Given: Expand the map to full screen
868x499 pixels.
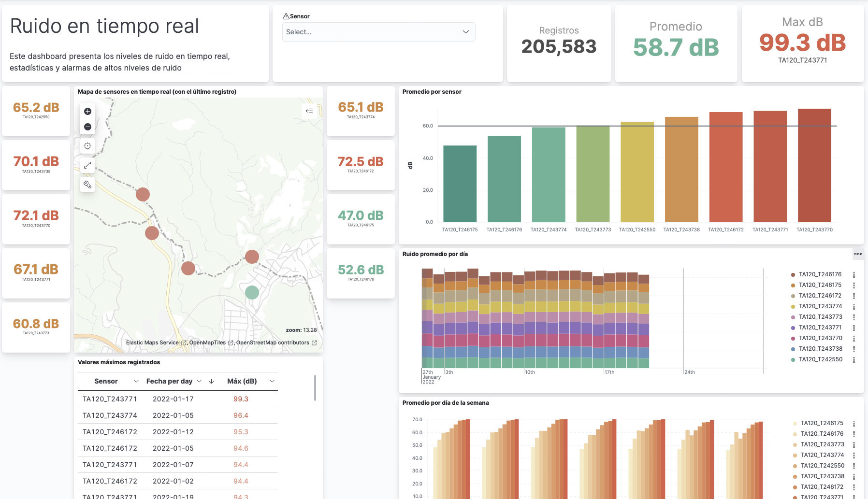Looking at the screenshot, I should pos(87,165).
